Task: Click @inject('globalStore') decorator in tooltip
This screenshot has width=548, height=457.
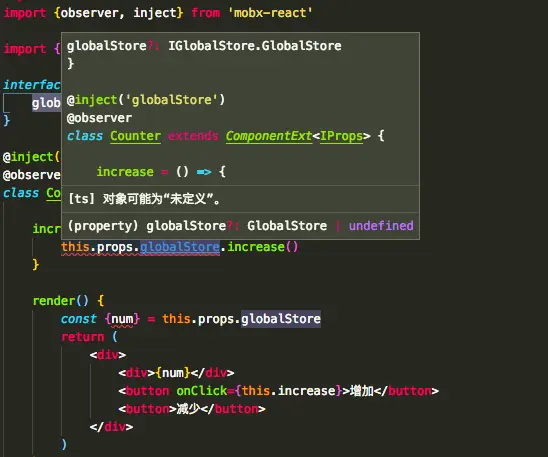Action: (x=146, y=100)
